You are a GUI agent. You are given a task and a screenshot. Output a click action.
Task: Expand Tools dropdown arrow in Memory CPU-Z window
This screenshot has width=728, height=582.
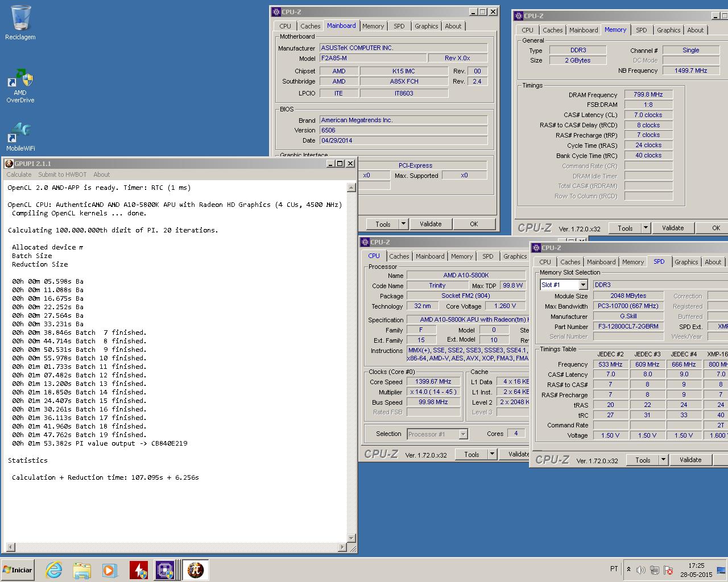click(646, 228)
